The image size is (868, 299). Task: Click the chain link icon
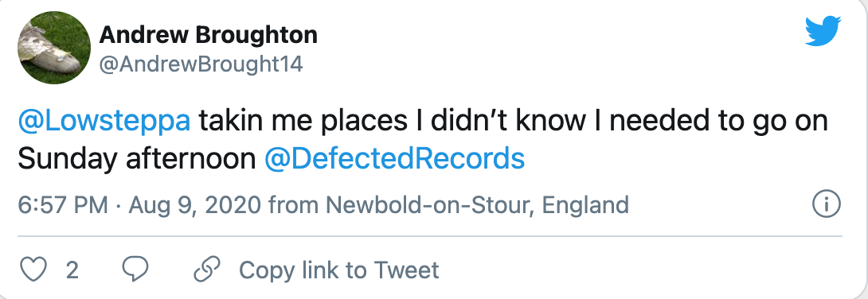(x=208, y=269)
